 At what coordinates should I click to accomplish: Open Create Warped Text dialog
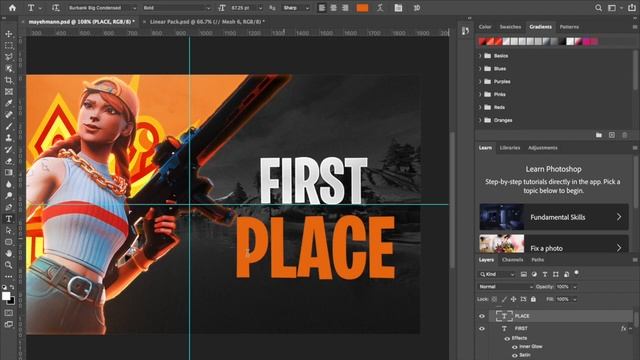click(380, 8)
